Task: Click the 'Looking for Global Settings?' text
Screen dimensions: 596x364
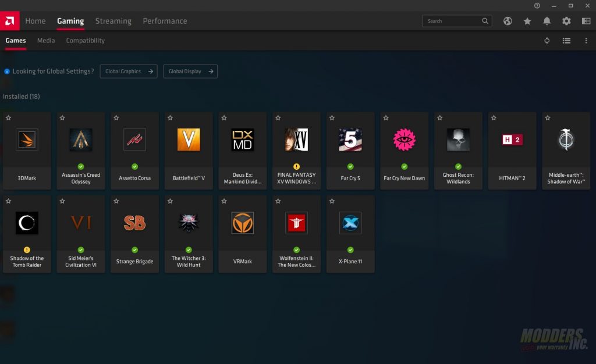Action: click(x=53, y=72)
